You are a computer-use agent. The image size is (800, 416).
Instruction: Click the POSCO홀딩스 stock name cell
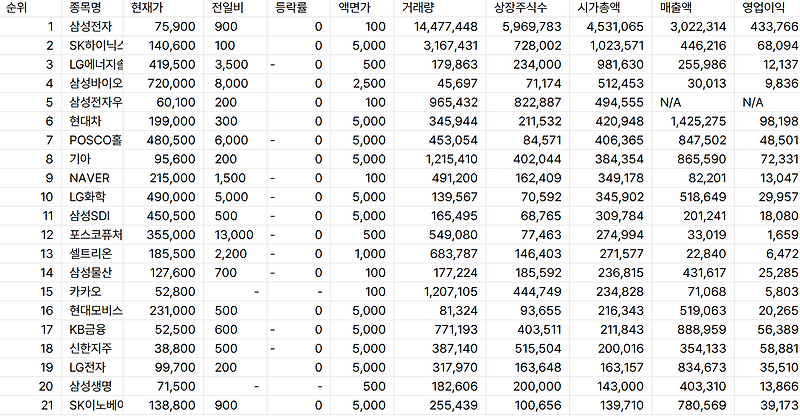coord(92,140)
